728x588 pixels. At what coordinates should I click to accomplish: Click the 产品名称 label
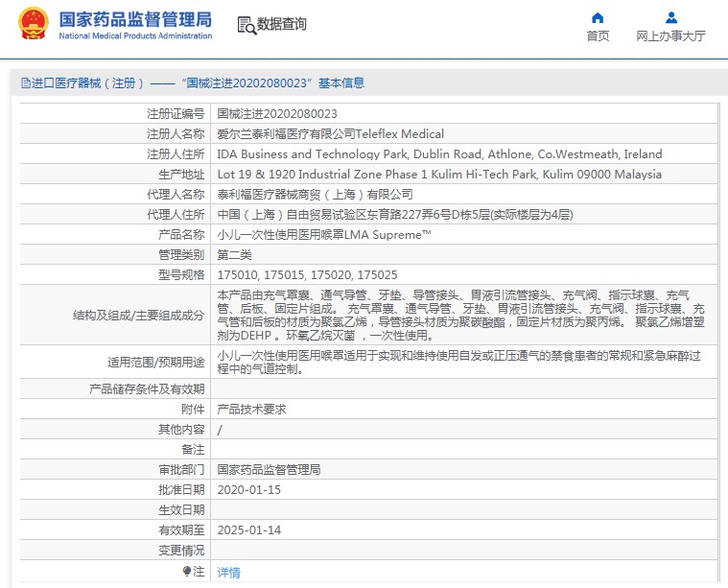coord(181,235)
